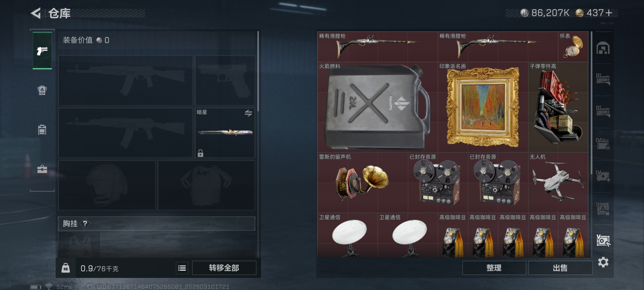Open the backpack tab in left sidebar

coord(42,90)
